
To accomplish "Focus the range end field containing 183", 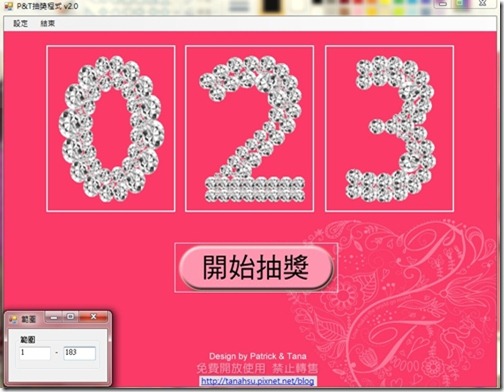I will pyautogui.click(x=80, y=353).
